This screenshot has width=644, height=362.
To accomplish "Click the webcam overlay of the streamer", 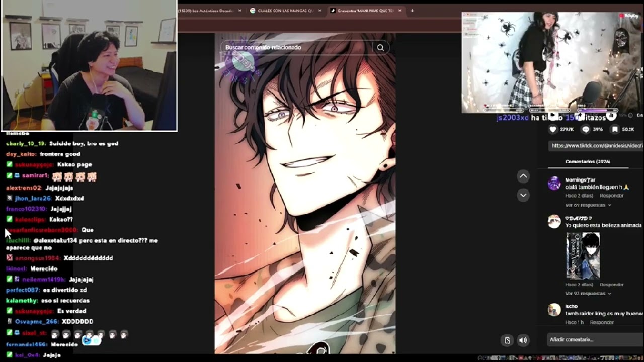I will click(x=89, y=65).
